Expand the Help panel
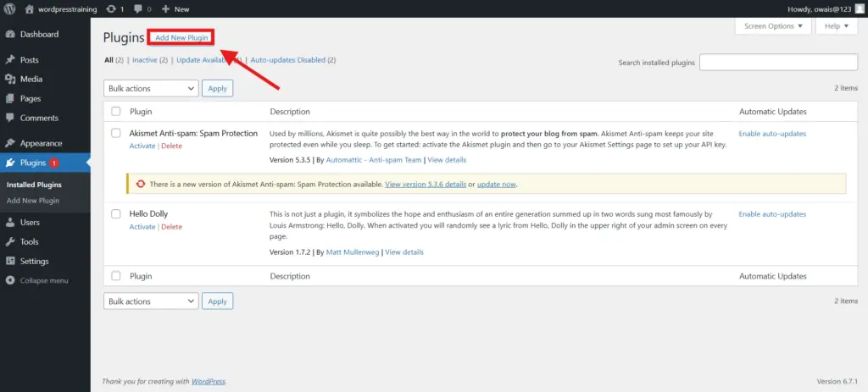This screenshot has width=868, height=392. coord(837,26)
